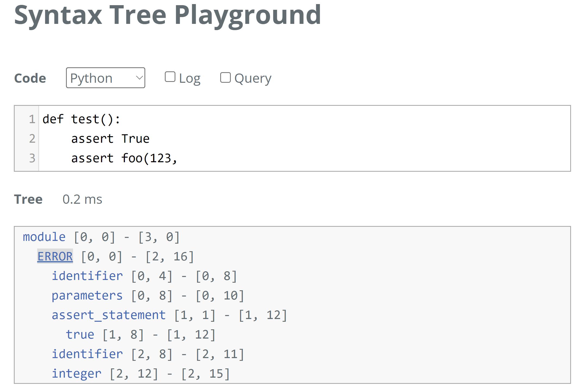Screen dimensions: 577x392
Task: Select the parameters tree node
Action: pyautogui.click(x=87, y=295)
